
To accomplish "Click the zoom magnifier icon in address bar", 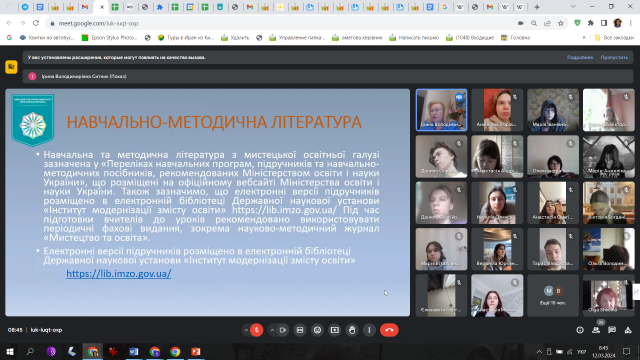I will pos(534,23).
